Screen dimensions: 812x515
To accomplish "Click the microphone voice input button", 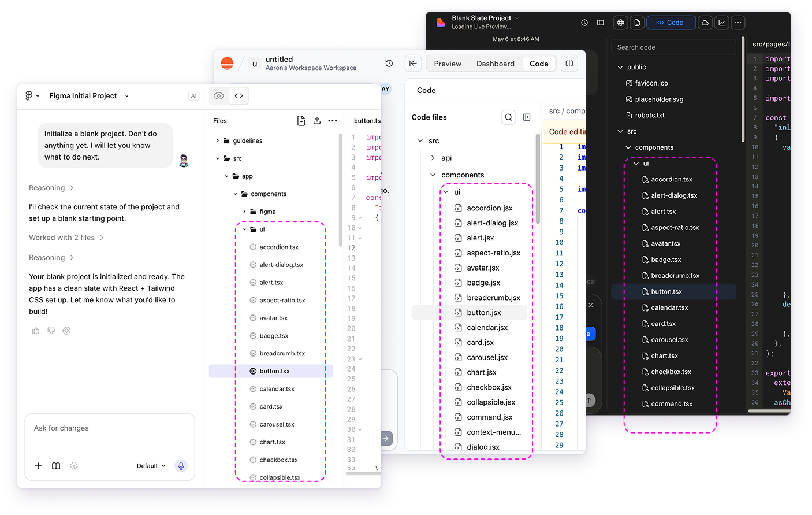I will coord(181,466).
